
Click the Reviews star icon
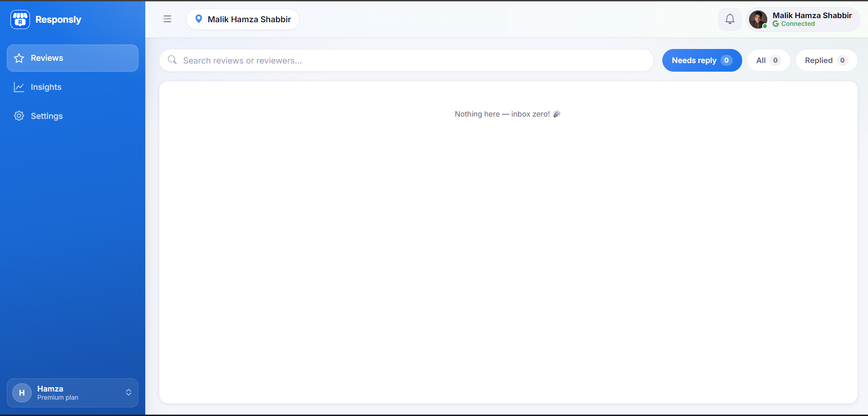tap(19, 58)
